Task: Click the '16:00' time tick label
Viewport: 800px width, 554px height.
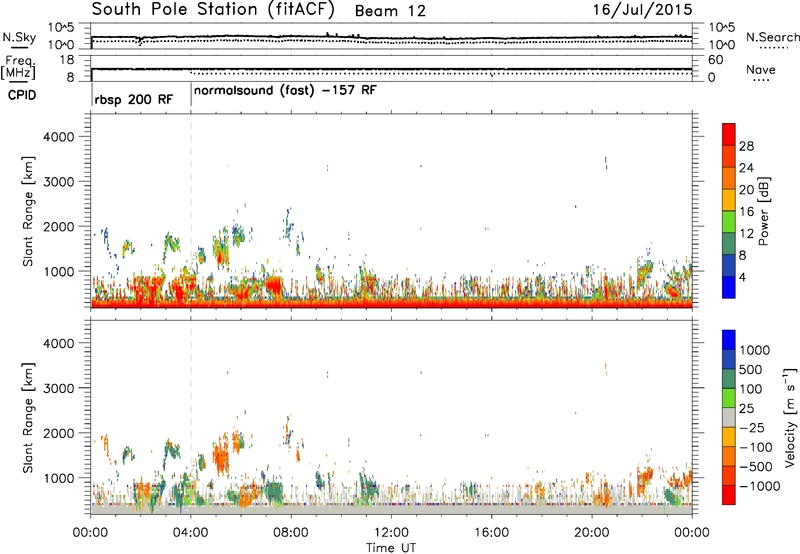Action: pyautogui.click(x=492, y=533)
